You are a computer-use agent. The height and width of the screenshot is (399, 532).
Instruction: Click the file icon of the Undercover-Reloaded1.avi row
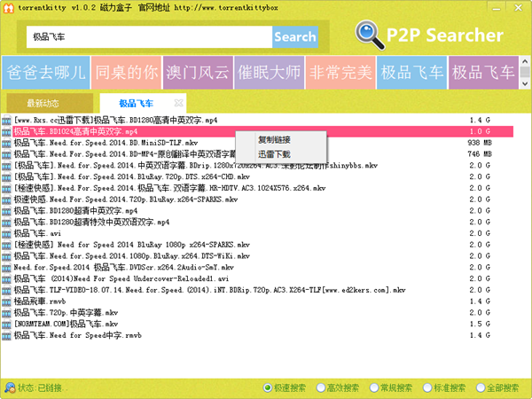(x=6, y=279)
